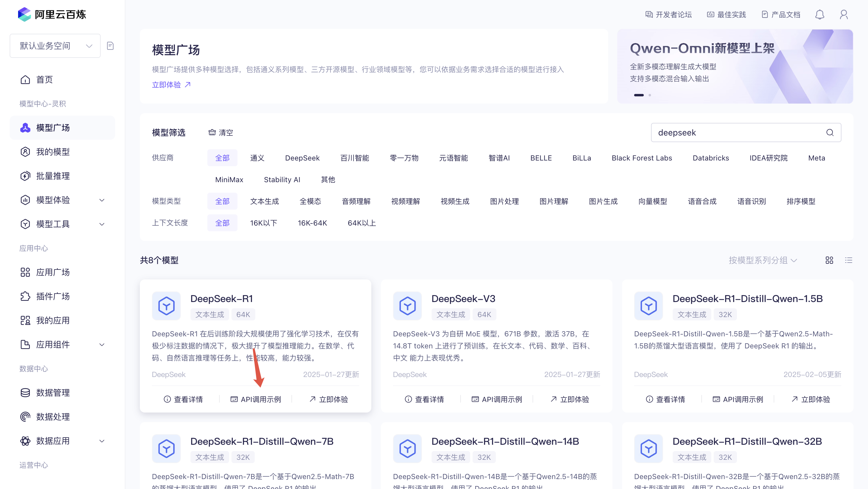Click the 阿里云百炼 logo icon
The height and width of the screenshot is (489, 868).
point(24,14)
